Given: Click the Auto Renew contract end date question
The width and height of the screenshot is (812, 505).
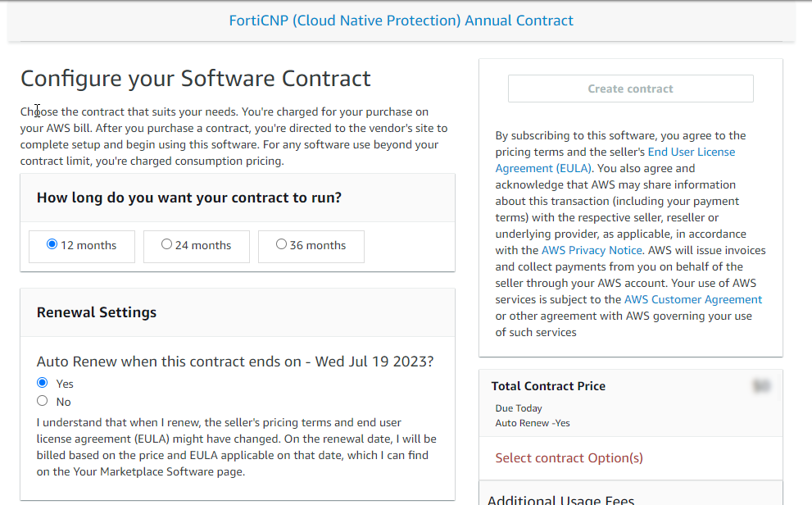Looking at the screenshot, I should click(234, 362).
